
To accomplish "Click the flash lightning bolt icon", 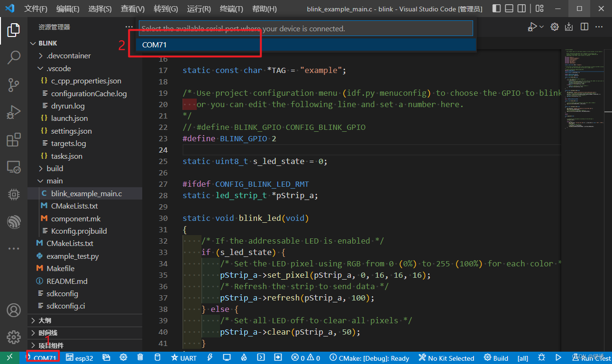I will point(210,358).
